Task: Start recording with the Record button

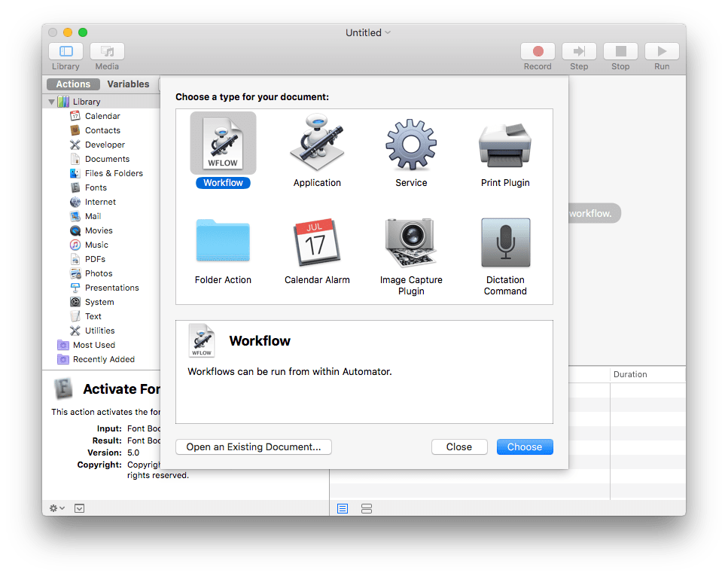Action: click(538, 51)
